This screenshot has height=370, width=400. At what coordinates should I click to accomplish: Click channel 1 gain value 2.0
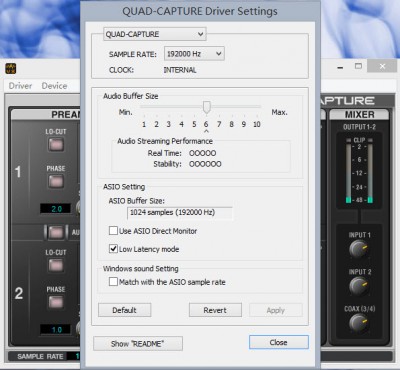[x=55, y=209]
